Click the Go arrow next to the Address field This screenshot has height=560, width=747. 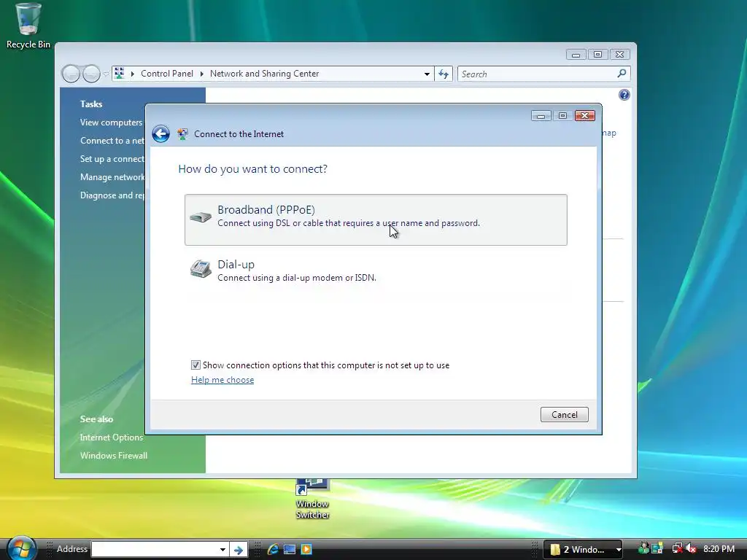pos(239,550)
